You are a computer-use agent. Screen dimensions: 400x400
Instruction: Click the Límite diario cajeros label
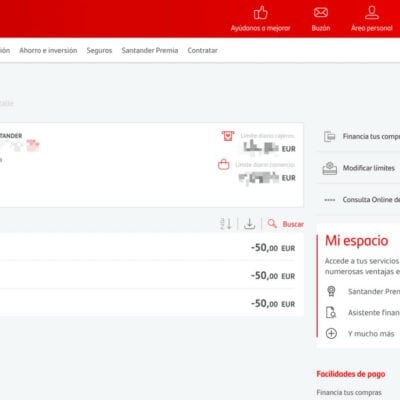[x=268, y=136]
